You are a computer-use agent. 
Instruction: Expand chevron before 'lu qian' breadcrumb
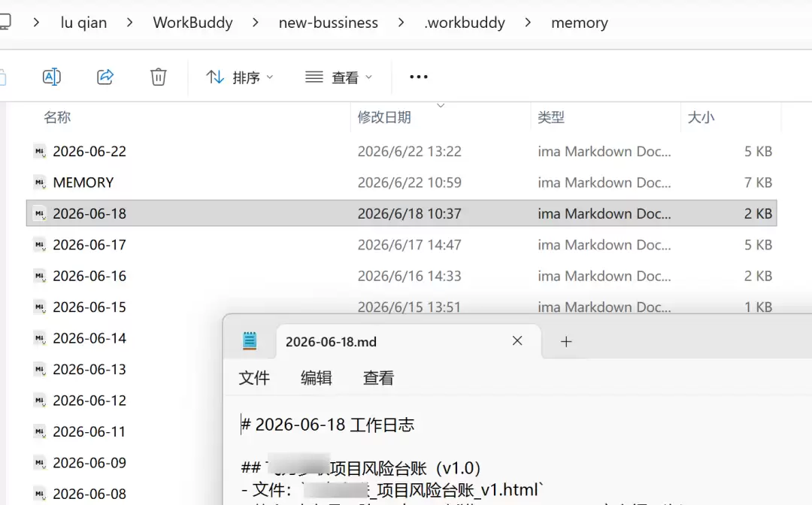(36, 23)
